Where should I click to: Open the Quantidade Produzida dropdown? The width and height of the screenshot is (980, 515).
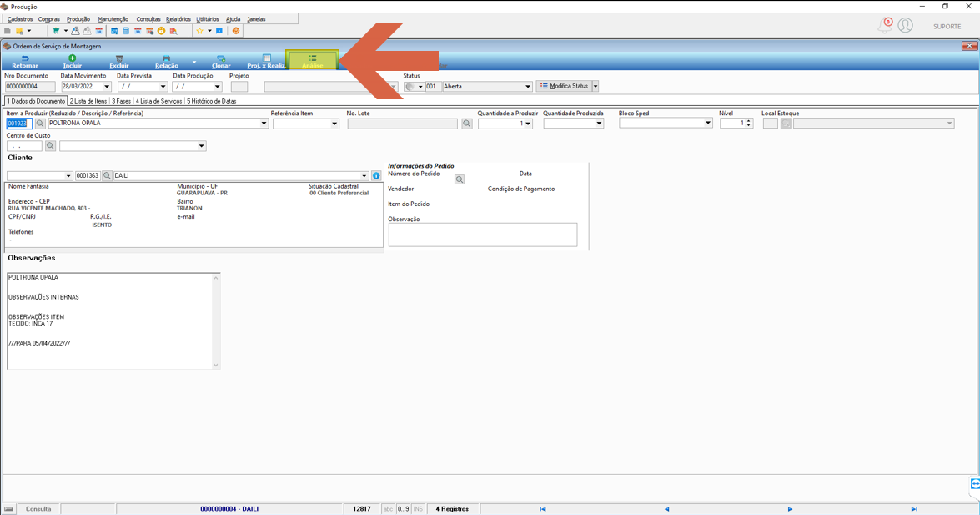coord(599,124)
